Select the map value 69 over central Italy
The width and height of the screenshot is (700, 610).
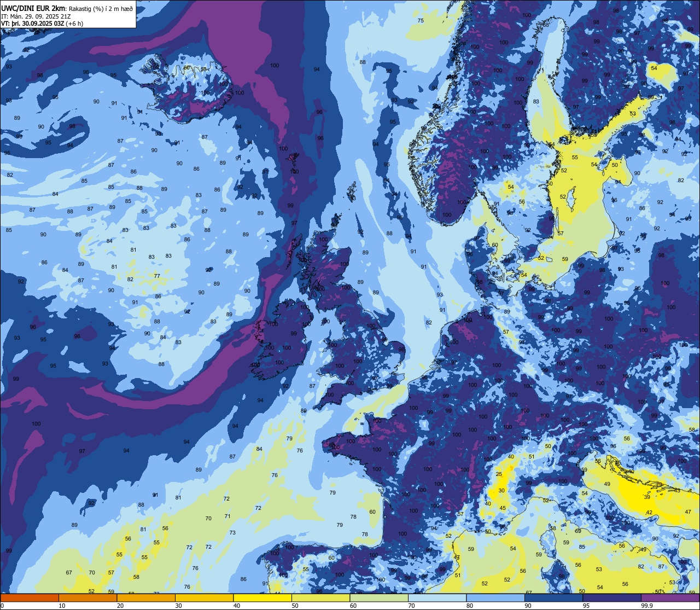click(x=578, y=531)
